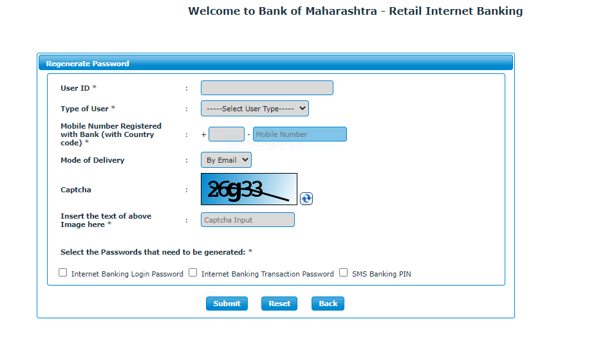Open the Select User Type dropdown
This screenshot has height=364, width=598.
coord(255,109)
